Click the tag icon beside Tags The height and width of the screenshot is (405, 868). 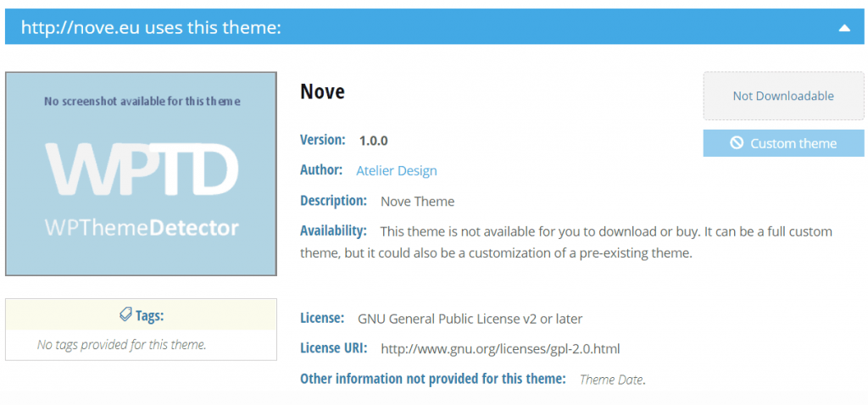[x=125, y=315]
